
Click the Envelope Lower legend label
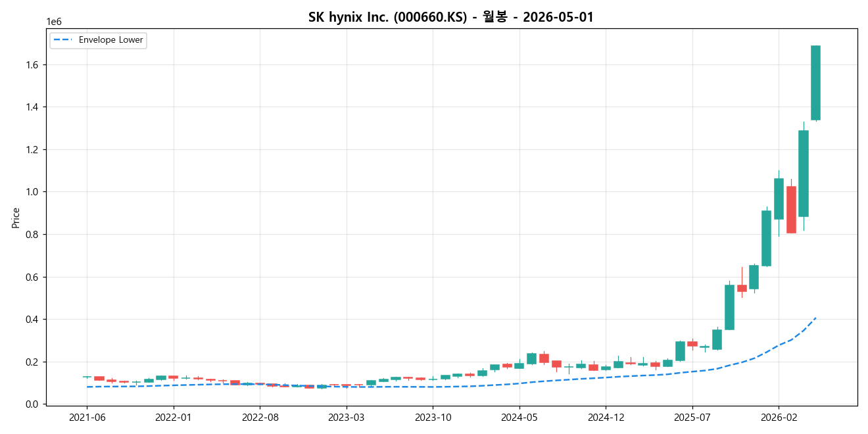point(110,40)
